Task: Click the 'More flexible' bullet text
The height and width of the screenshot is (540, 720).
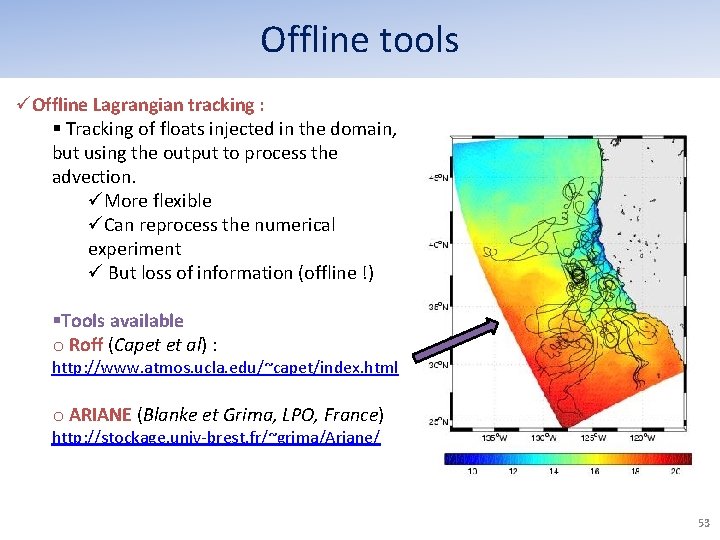Action: 158,201
